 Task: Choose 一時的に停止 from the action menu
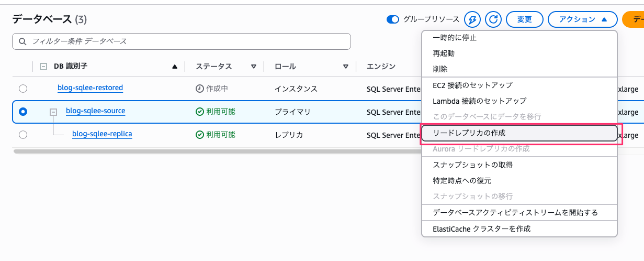[x=519, y=38]
